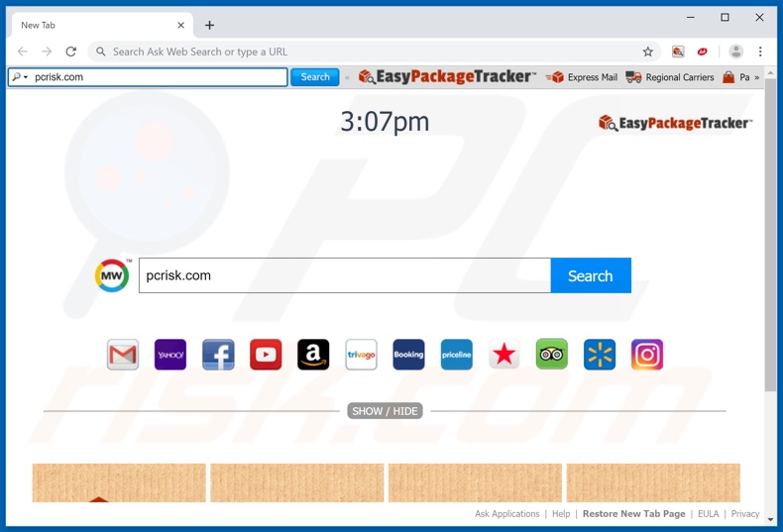Open the Chrome three-dot menu

point(760,52)
